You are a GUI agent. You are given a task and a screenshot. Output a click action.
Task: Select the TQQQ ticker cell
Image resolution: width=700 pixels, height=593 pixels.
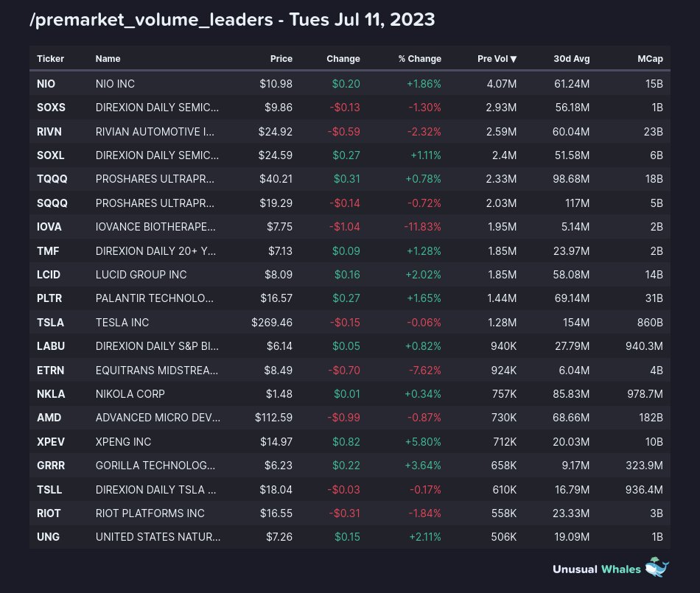[x=52, y=179]
